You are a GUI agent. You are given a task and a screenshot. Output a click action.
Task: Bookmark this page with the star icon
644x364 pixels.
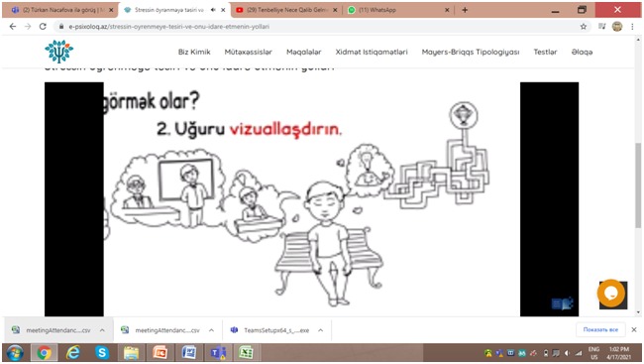point(584,27)
